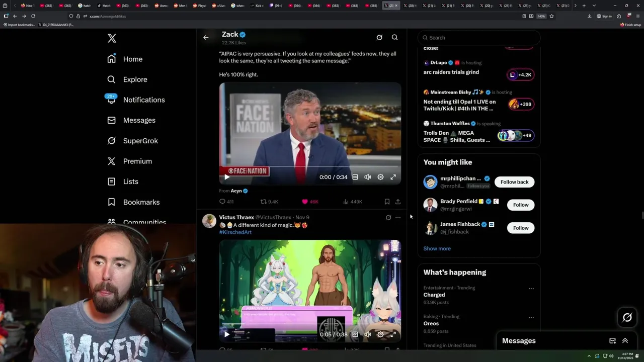This screenshot has width=644, height=362.
Task: Click the search icon in the profile header
Action: point(395,37)
